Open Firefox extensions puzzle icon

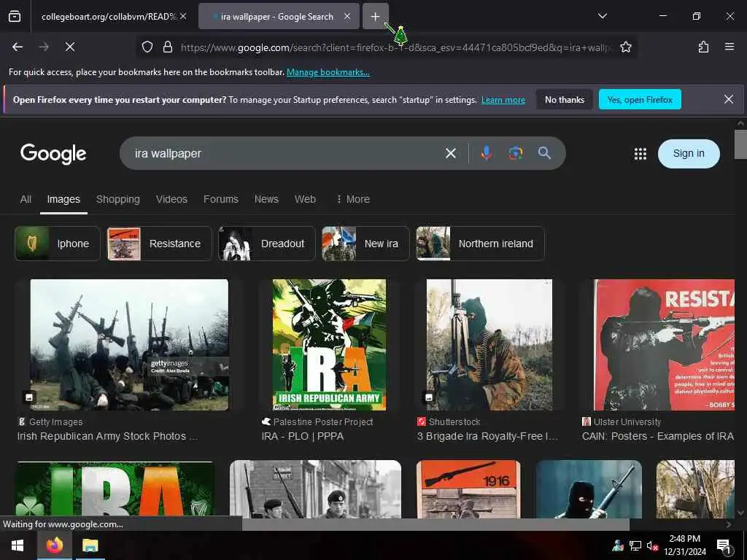click(x=703, y=47)
